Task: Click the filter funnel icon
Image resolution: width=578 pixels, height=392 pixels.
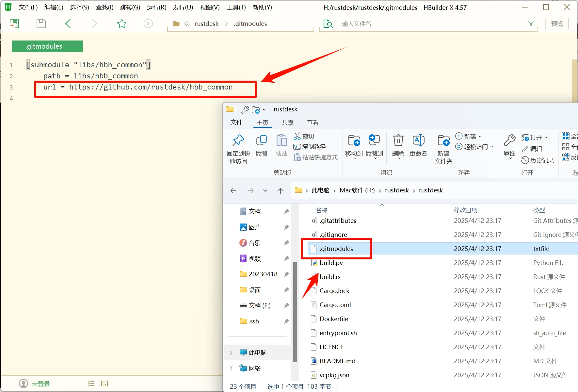Action: [x=531, y=24]
